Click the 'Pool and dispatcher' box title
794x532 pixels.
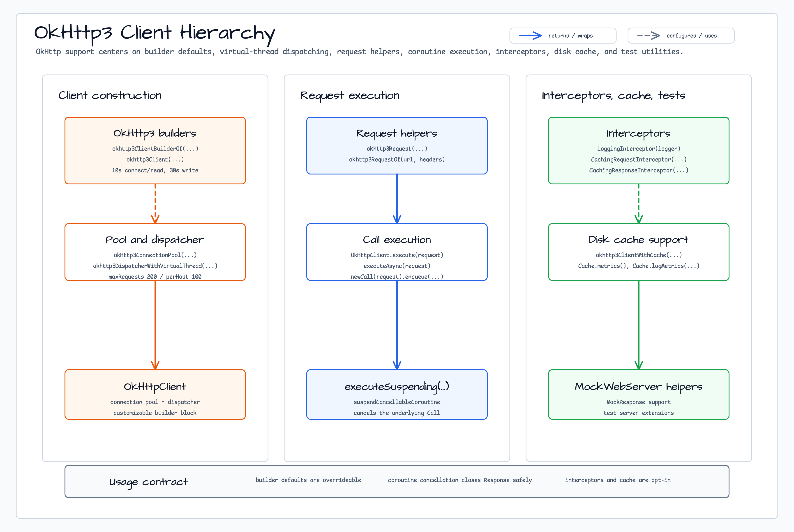tap(155, 240)
